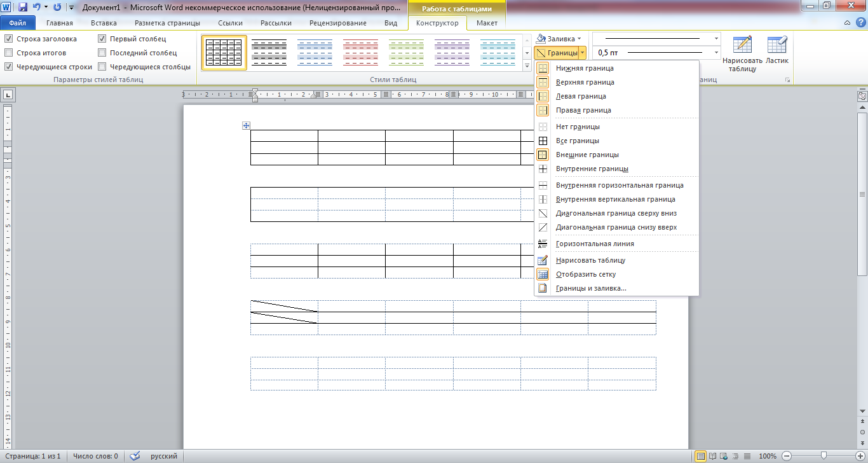The width and height of the screenshot is (868, 463).
Task: Switch to the Главная tab
Action: click(60, 23)
